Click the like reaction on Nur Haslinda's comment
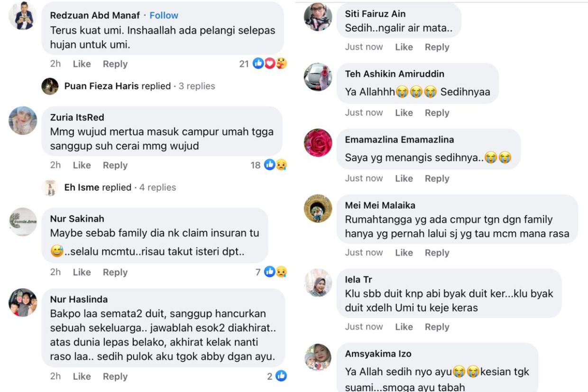Screen dimensions: 588x392 coord(281,376)
